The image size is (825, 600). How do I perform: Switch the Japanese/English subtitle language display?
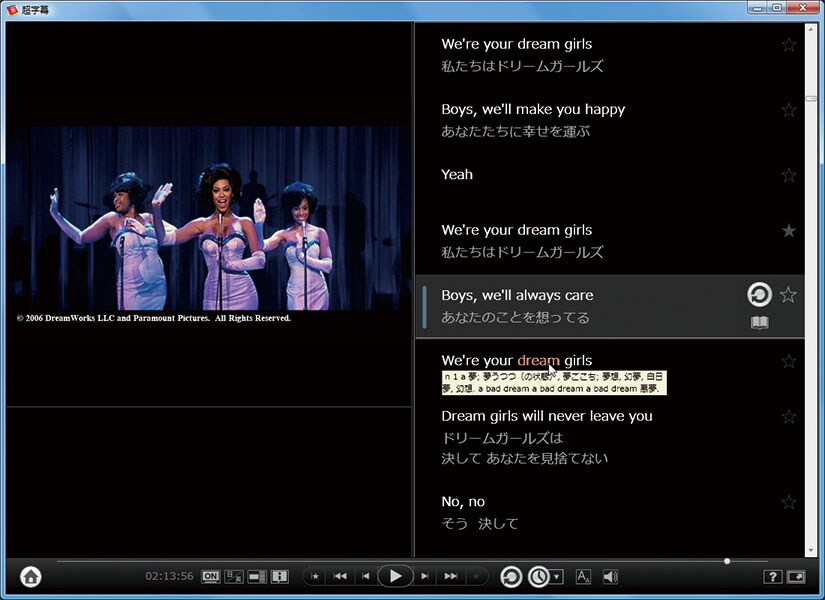[x=234, y=576]
